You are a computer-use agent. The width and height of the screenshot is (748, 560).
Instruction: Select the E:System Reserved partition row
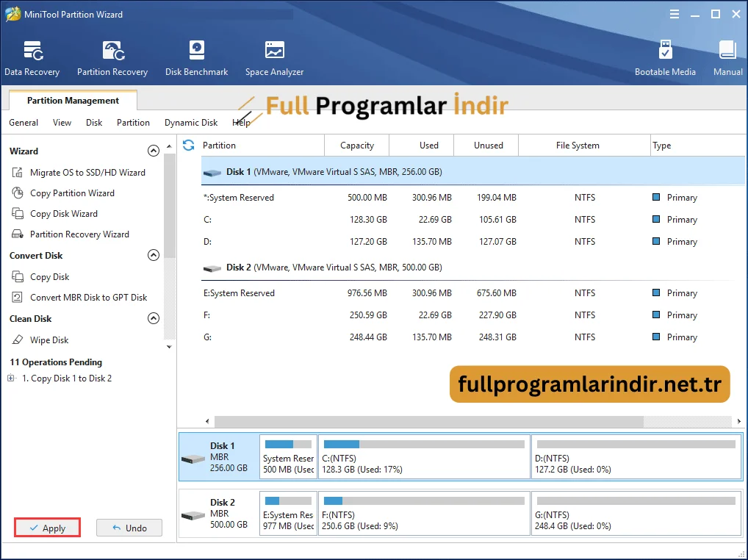[472, 293]
